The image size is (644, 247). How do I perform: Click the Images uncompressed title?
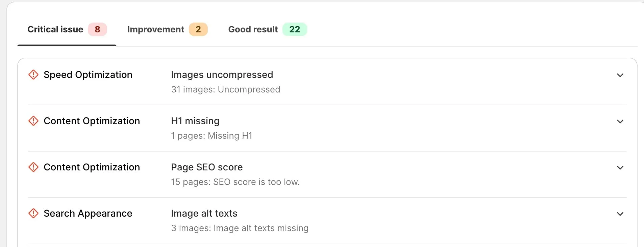click(222, 75)
